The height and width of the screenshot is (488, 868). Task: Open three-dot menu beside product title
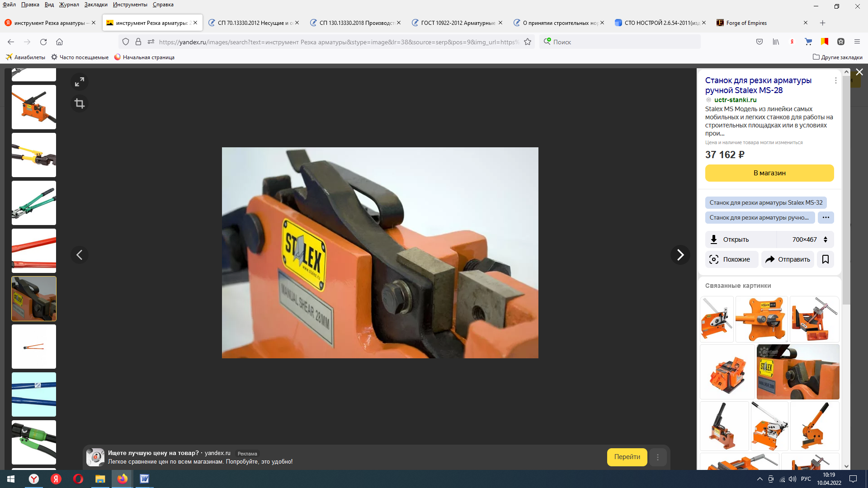pyautogui.click(x=835, y=80)
